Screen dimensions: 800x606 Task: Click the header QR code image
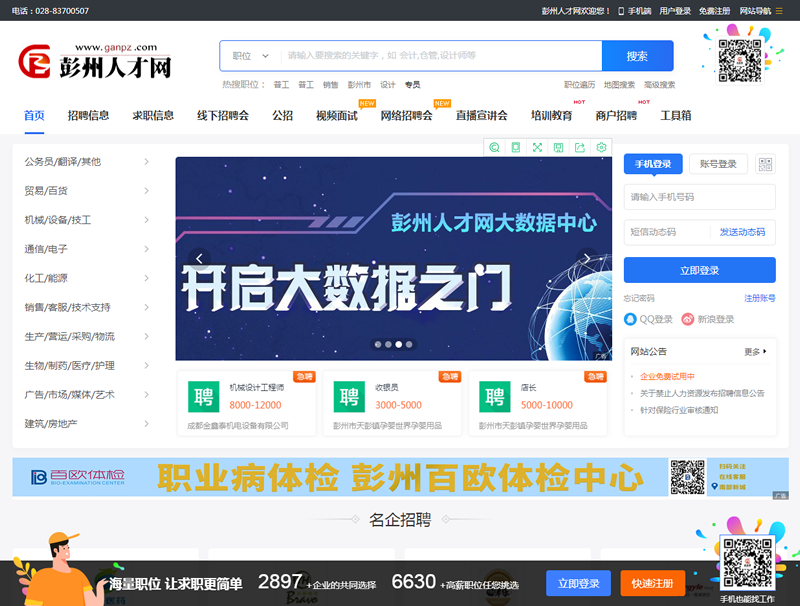click(740, 60)
